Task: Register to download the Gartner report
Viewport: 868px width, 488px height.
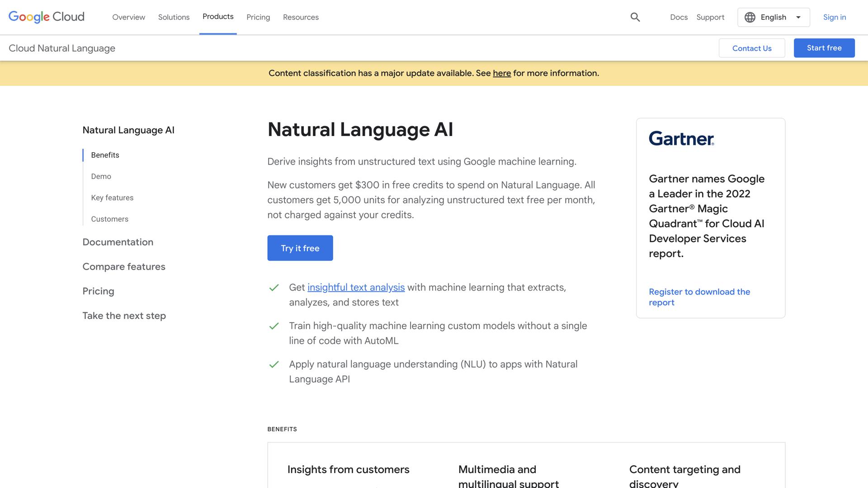Action: point(699,297)
